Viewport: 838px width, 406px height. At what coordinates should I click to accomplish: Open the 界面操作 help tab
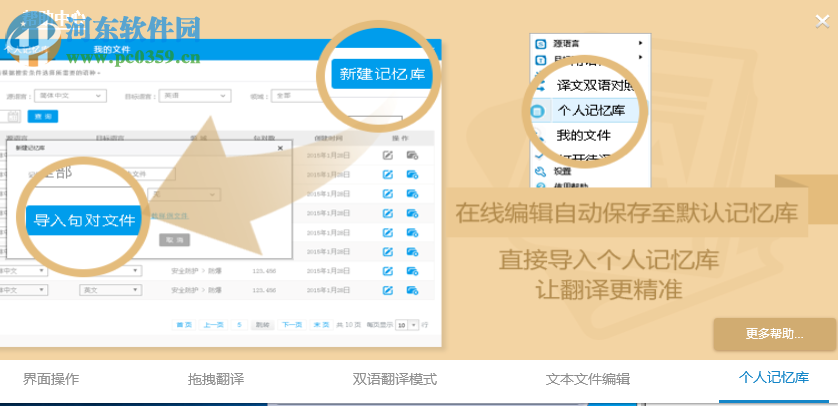51,379
